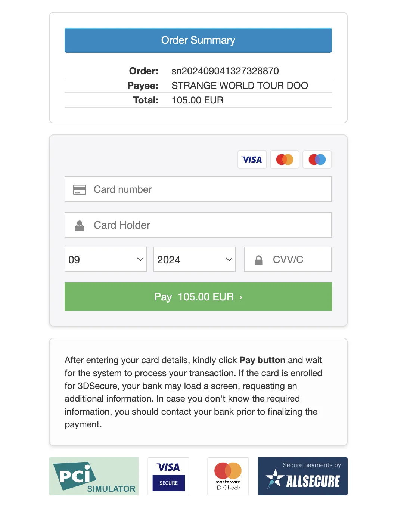The image size is (407, 532).
Task: Click the Order Summary header bar
Action: pos(198,40)
